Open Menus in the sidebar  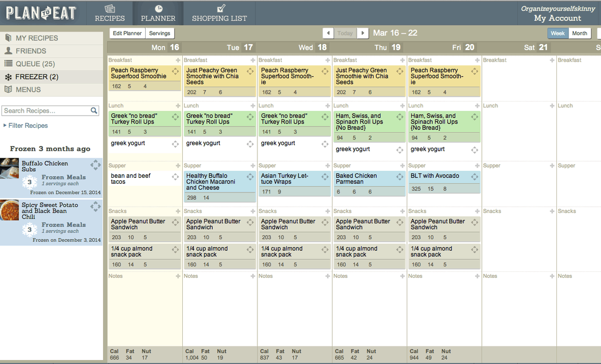[52, 90]
